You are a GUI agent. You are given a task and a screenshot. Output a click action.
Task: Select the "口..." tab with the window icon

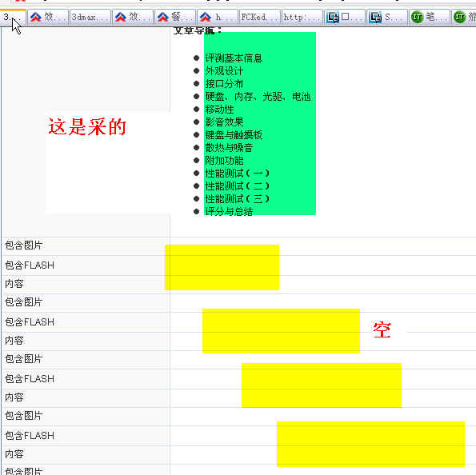click(345, 17)
